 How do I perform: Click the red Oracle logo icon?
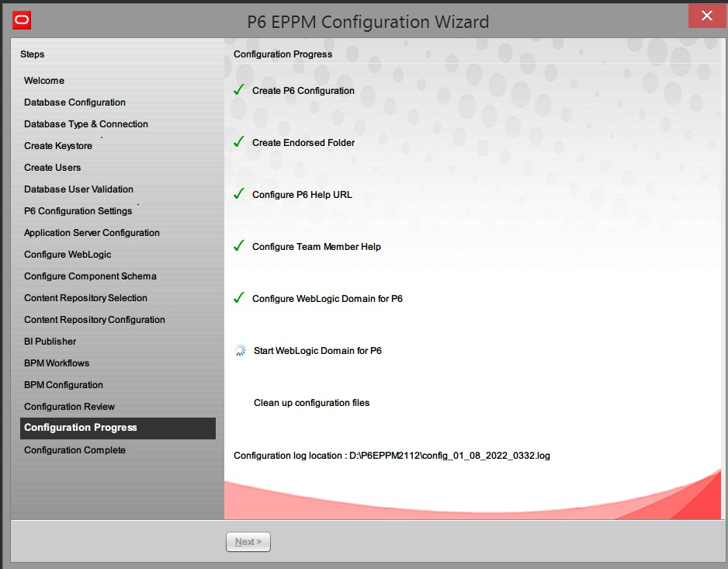[x=22, y=20]
